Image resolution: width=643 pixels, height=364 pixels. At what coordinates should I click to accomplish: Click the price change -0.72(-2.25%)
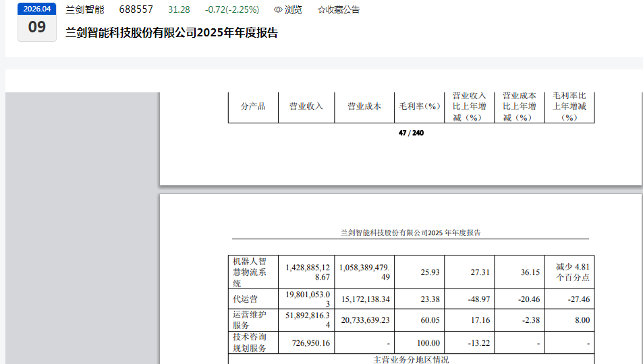(x=232, y=9)
